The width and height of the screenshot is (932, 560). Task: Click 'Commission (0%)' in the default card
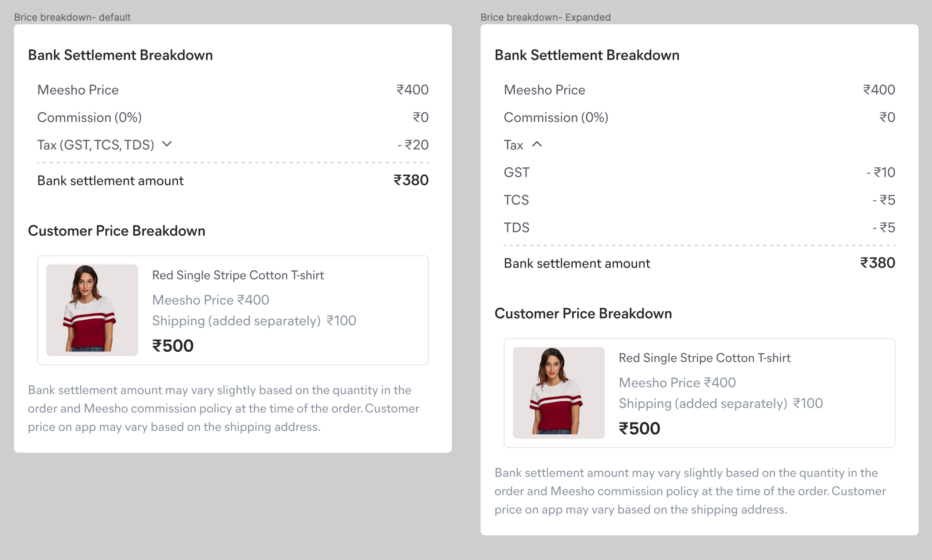click(89, 117)
